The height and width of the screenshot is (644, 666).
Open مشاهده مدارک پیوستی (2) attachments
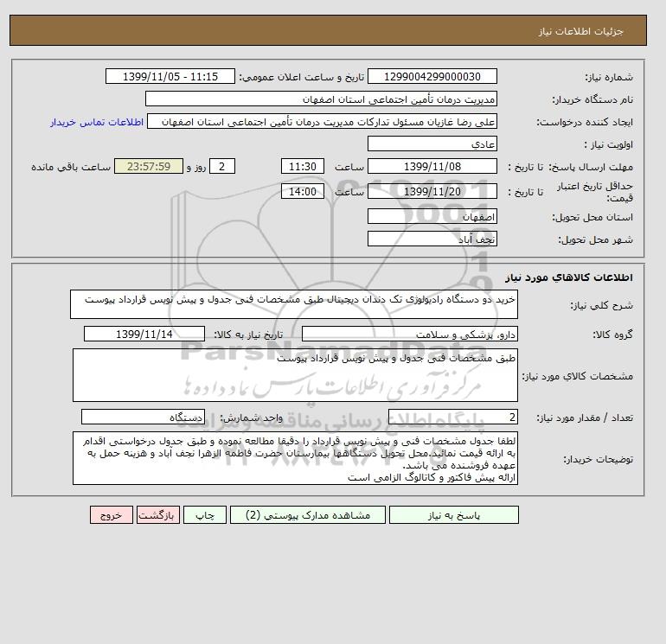(308, 515)
